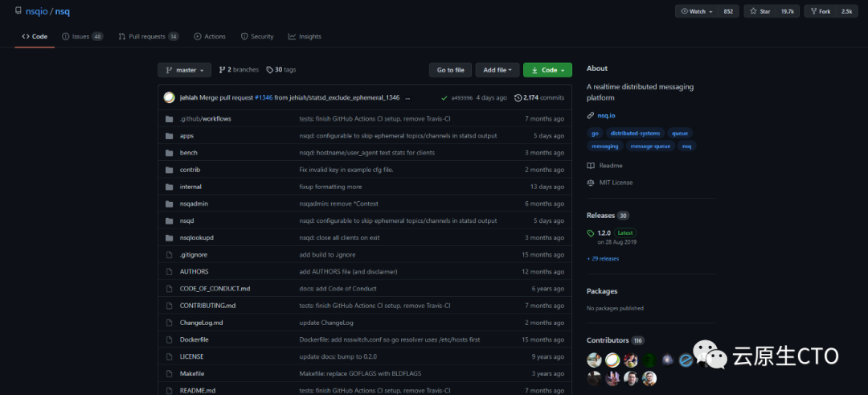This screenshot has width=868, height=395.
Task: Open the green Code download dropdown
Action: coord(547,70)
